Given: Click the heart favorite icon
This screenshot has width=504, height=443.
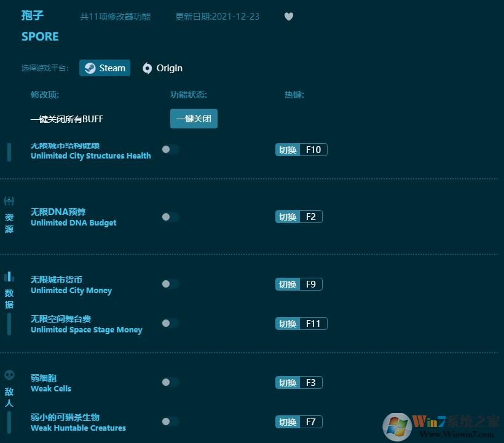Looking at the screenshot, I should [289, 16].
